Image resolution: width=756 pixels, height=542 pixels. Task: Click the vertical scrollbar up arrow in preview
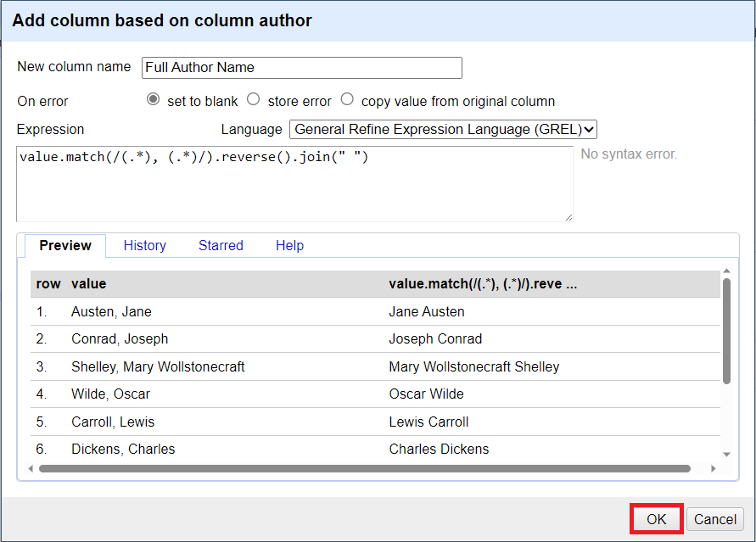725,271
